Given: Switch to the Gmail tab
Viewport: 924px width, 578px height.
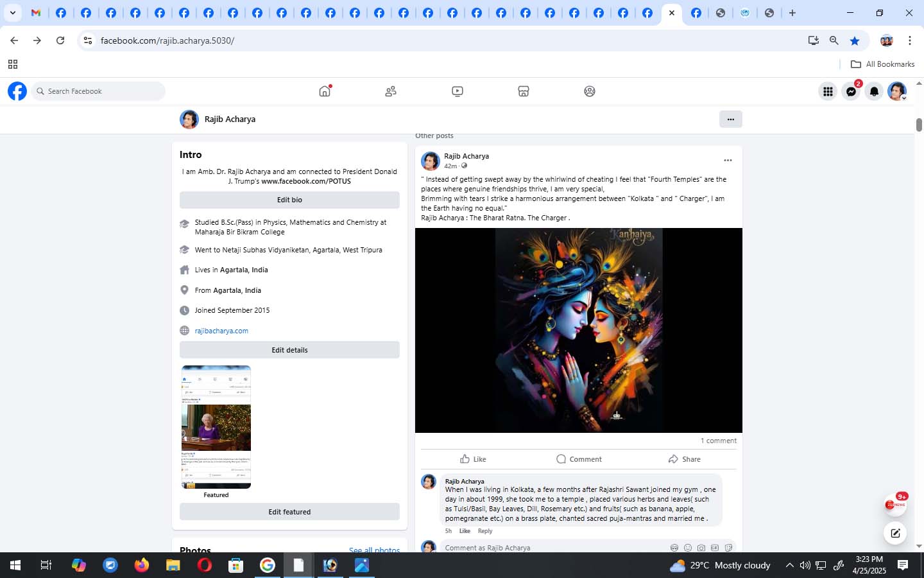Looking at the screenshot, I should click(x=37, y=13).
